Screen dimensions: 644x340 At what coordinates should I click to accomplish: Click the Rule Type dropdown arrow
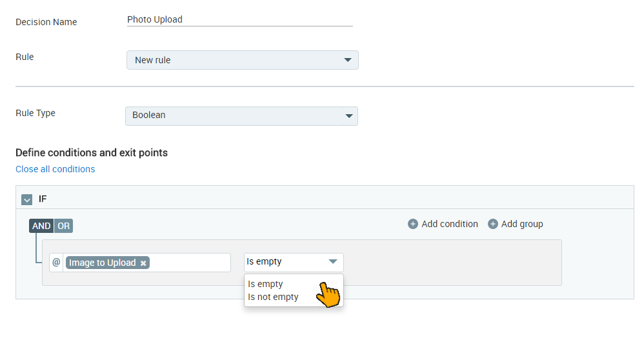pyautogui.click(x=348, y=116)
